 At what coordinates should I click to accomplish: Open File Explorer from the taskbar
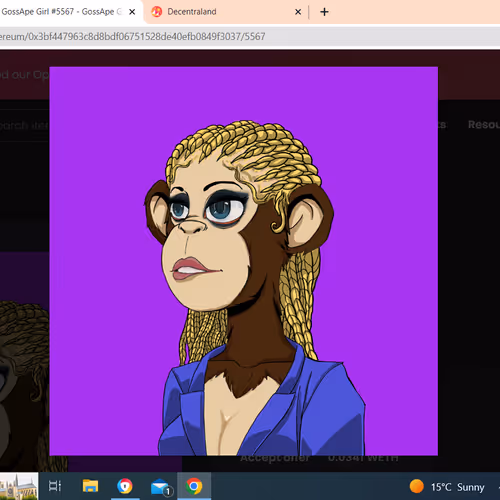90,486
